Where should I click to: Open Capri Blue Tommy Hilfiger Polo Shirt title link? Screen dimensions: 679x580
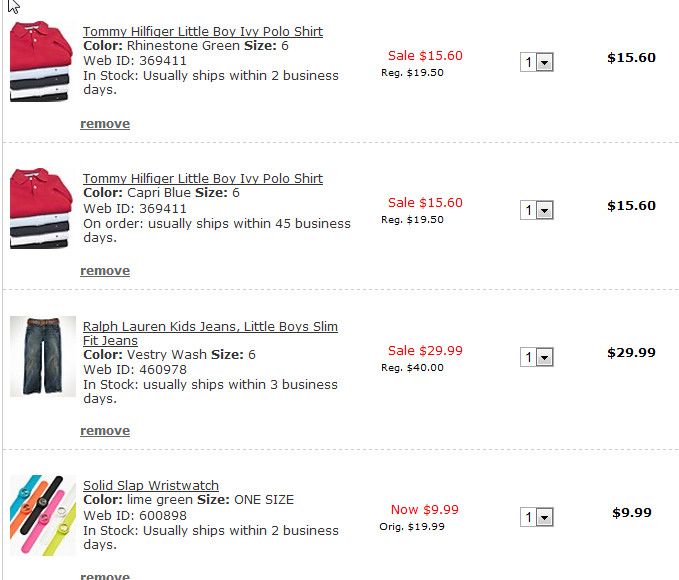[202, 179]
